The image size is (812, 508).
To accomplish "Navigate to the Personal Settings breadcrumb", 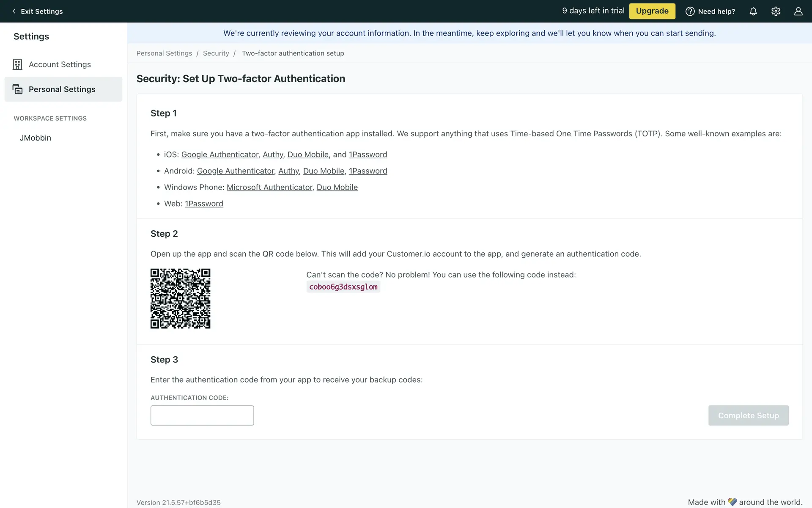I will [164, 53].
